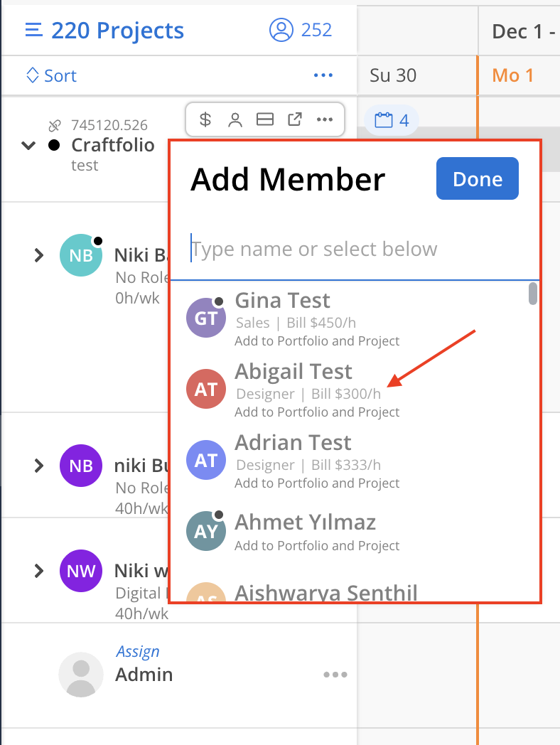
Task: Open the Craftfolio toolbar more options ellipsis
Action: (x=325, y=119)
